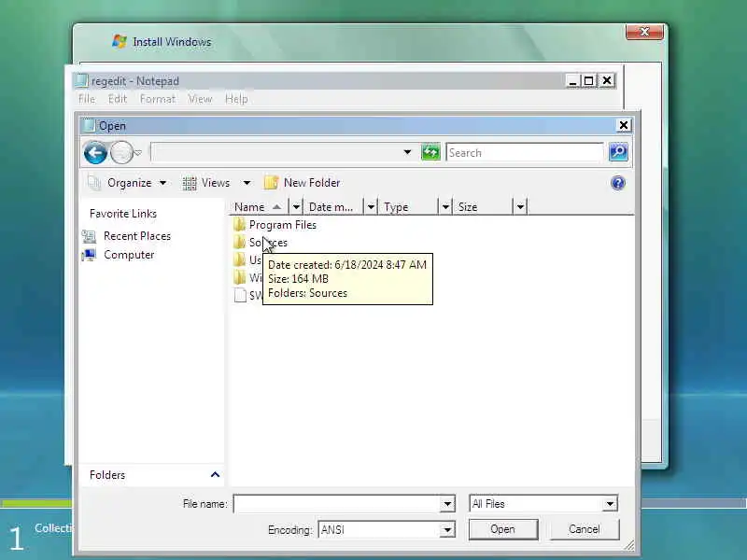The width and height of the screenshot is (747, 560).
Task: Click the Cancel button
Action: 585,529
